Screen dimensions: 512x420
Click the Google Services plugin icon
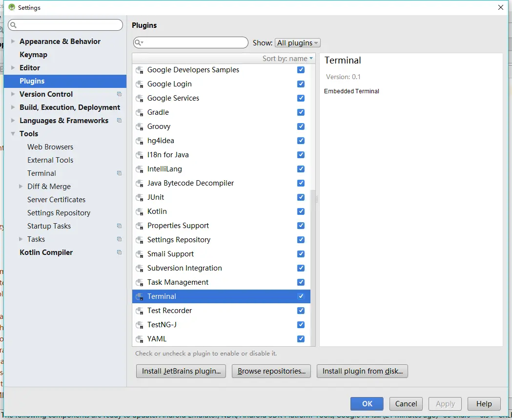pos(140,98)
